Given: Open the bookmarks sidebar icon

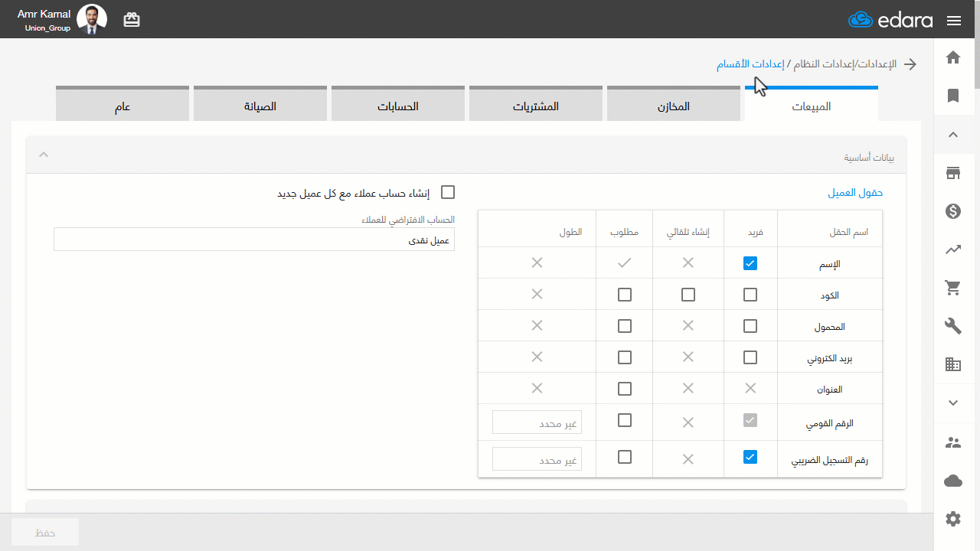Looking at the screenshot, I should click(953, 96).
